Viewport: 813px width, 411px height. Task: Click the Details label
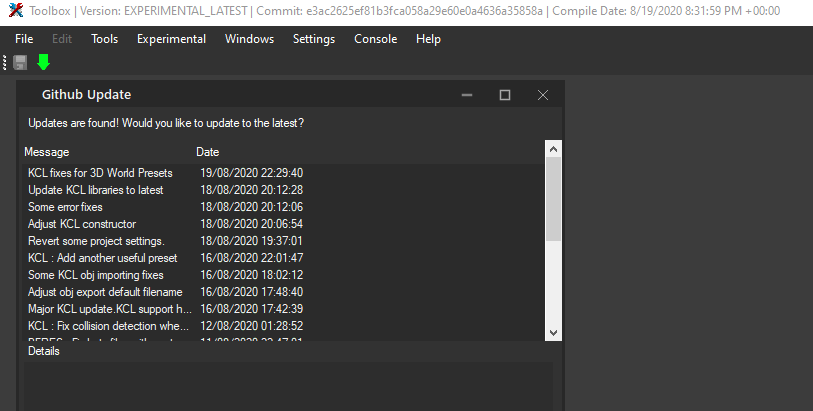tap(44, 351)
